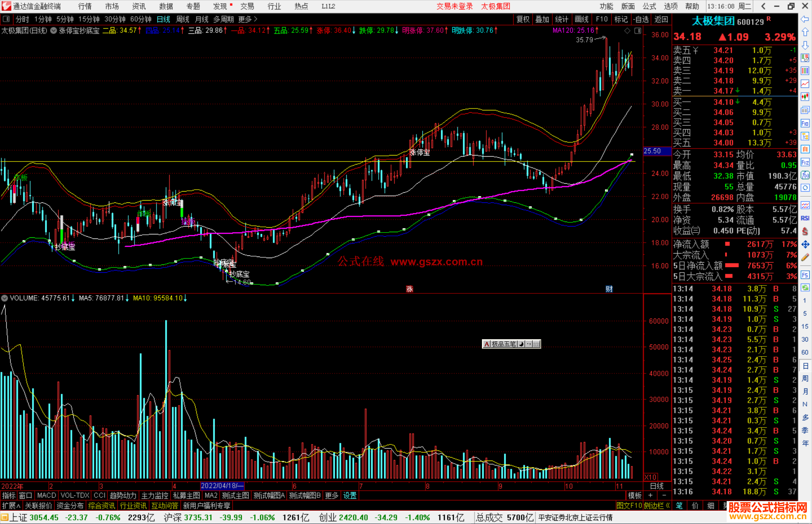Click the 设置 indicator settings link
Screen dimensions: 812x524
click(350, 495)
